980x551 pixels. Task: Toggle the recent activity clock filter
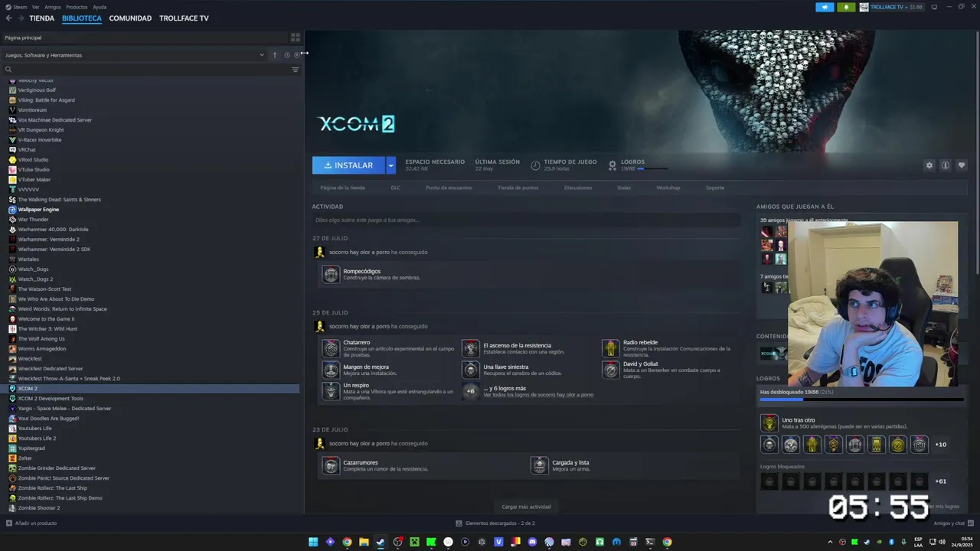point(287,55)
